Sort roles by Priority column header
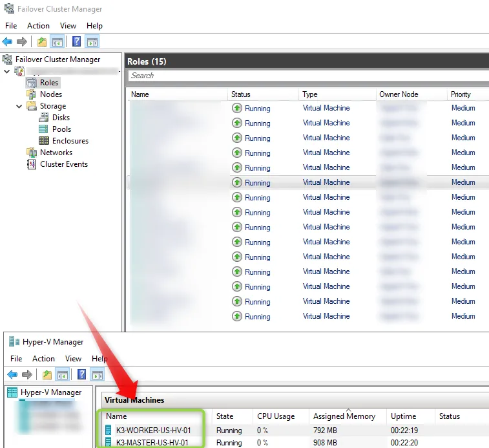Screen dimensions: 489x448 (x=468, y=94)
